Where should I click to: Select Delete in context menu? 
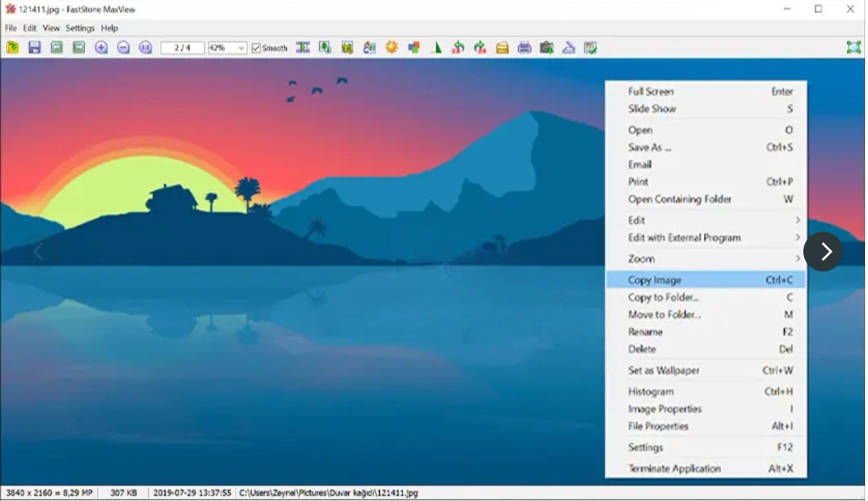(706, 349)
